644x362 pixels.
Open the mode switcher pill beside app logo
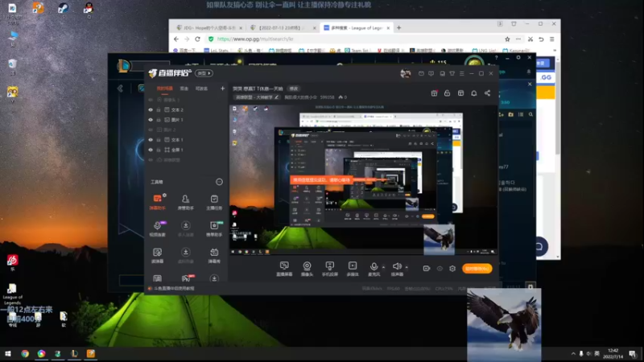tap(204, 73)
